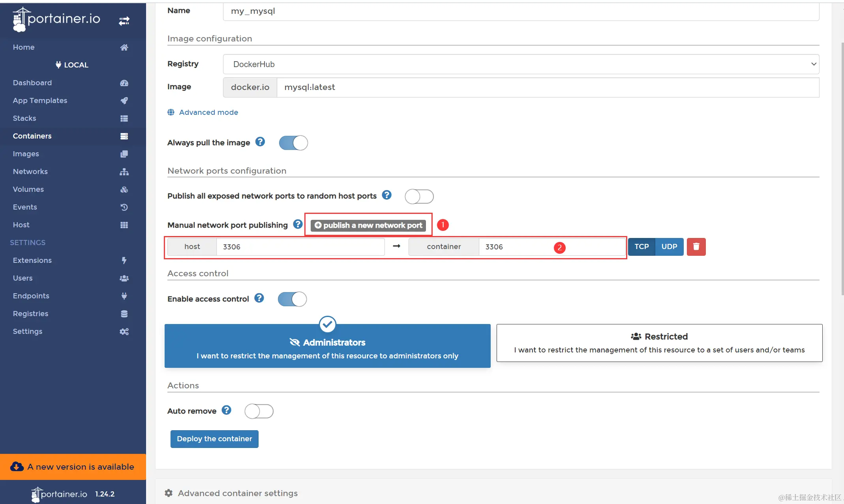
Task: Expand Advanced container settings section
Action: tap(237, 493)
